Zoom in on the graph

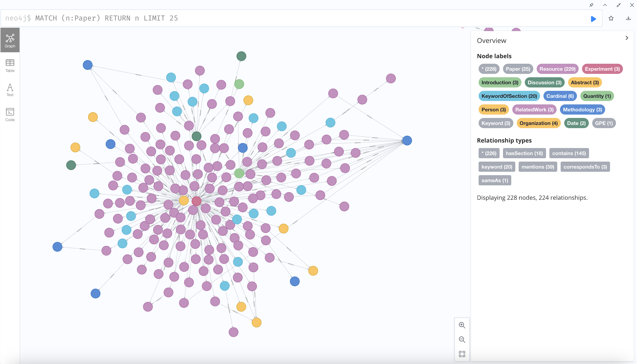[x=462, y=325]
